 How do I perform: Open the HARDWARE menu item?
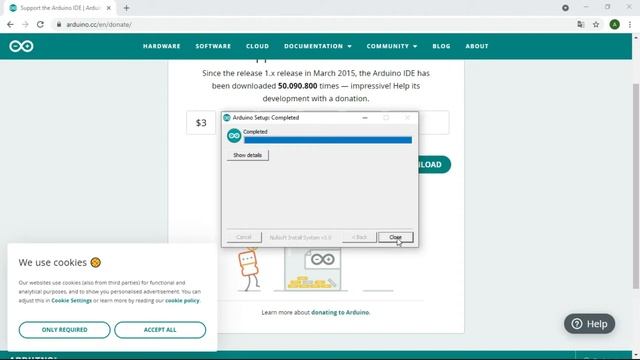162,46
